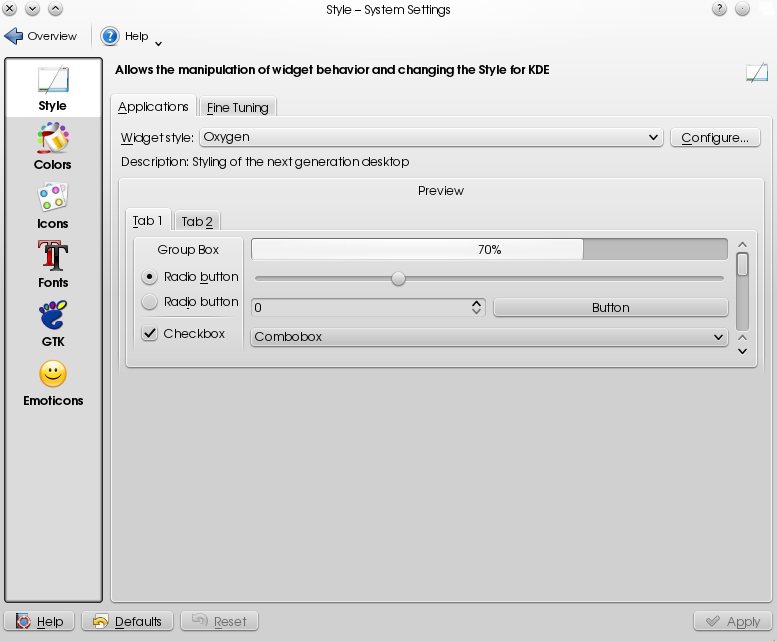This screenshot has width=777, height=641.
Task: Click the 'Preview' heading text
Action: click(x=441, y=191)
